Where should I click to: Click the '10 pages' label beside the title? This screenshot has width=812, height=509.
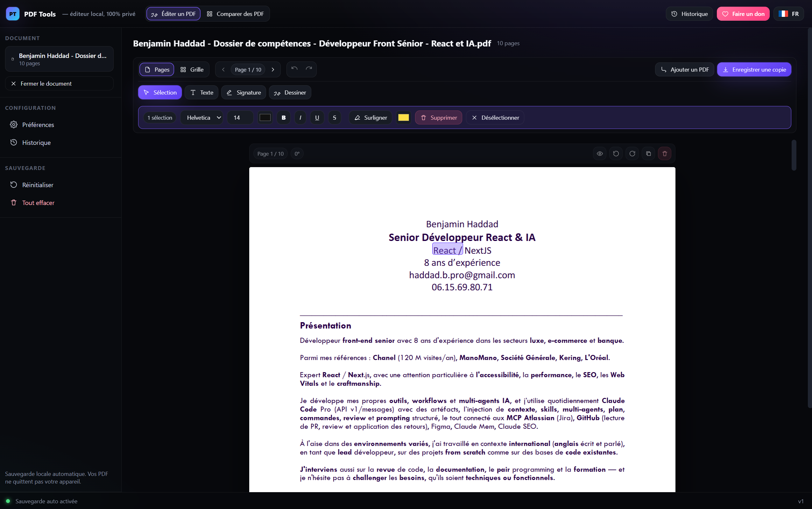tap(508, 43)
